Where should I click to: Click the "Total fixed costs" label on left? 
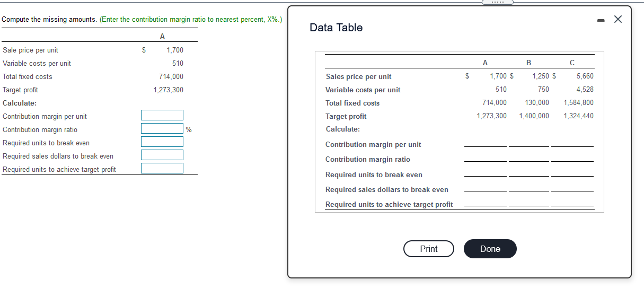[28, 77]
